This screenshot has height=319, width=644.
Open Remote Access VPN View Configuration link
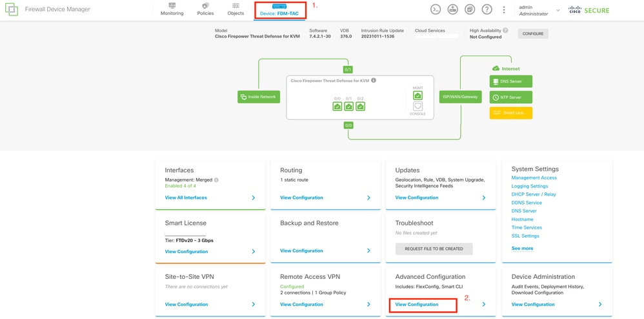click(301, 305)
